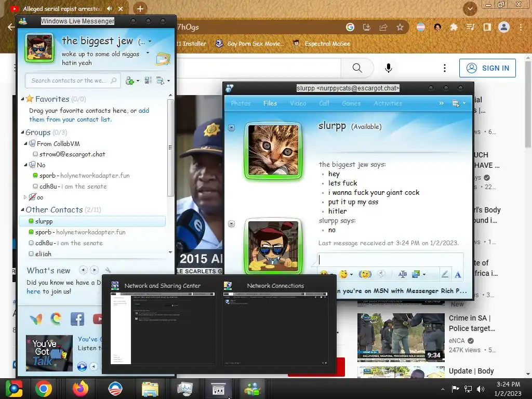
Task: Open the dropdown arrow next to the wink emoticon
Action: [x=352, y=274]
